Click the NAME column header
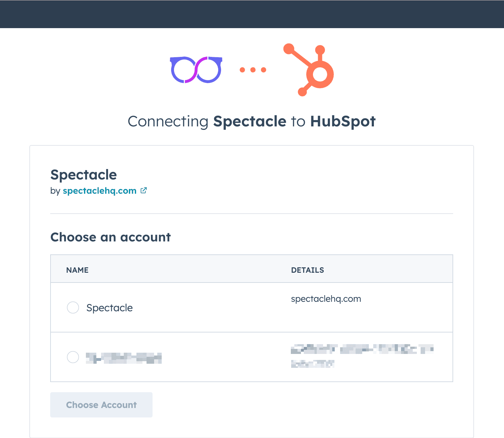Screen dimensions: 504x438 point(77,270)
